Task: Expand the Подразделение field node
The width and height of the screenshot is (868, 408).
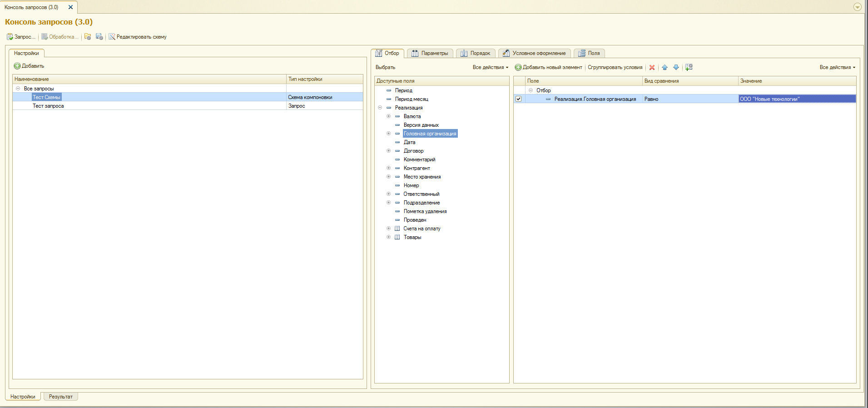Action: pos(389,203)
